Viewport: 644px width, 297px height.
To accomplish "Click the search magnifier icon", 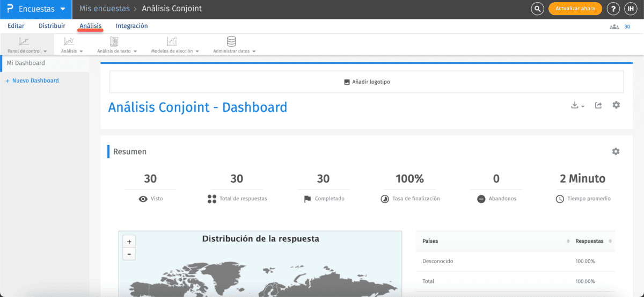I will point(537,9).
